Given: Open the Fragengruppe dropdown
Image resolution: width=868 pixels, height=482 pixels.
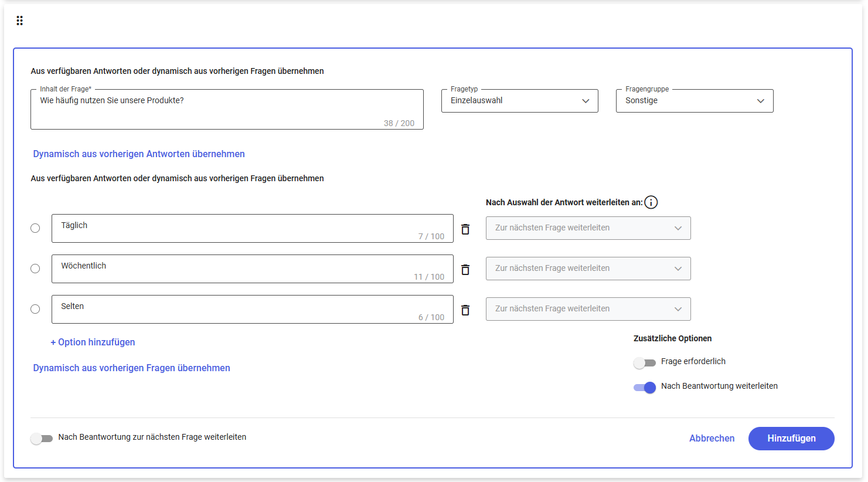Looking at the screenshot, I should 695,101.
